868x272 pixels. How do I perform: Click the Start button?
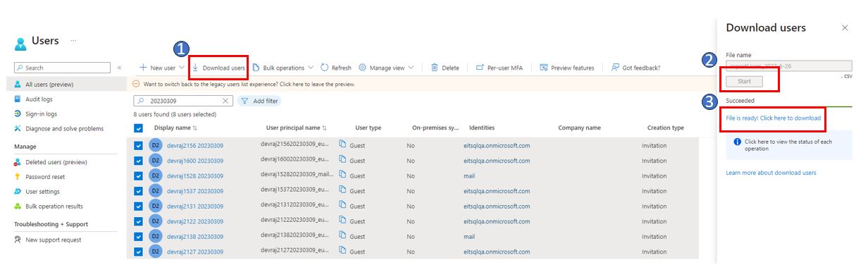[744, 82]
